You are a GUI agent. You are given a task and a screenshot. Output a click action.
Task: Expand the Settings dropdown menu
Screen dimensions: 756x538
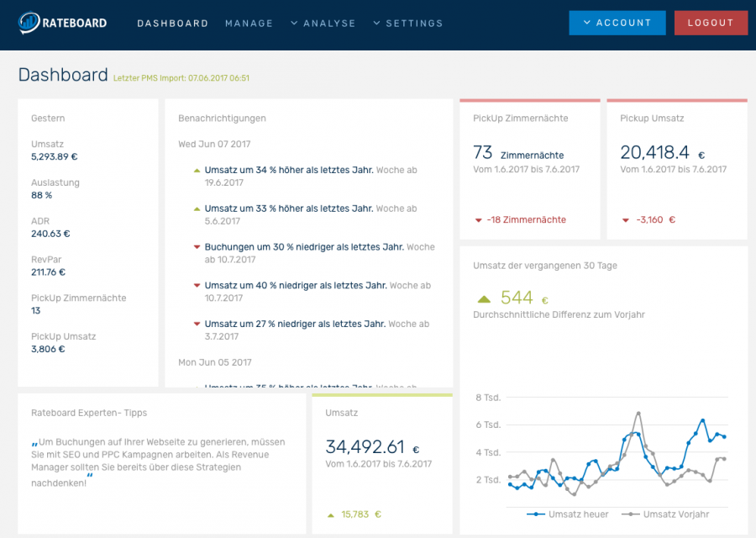pos(408,24)
